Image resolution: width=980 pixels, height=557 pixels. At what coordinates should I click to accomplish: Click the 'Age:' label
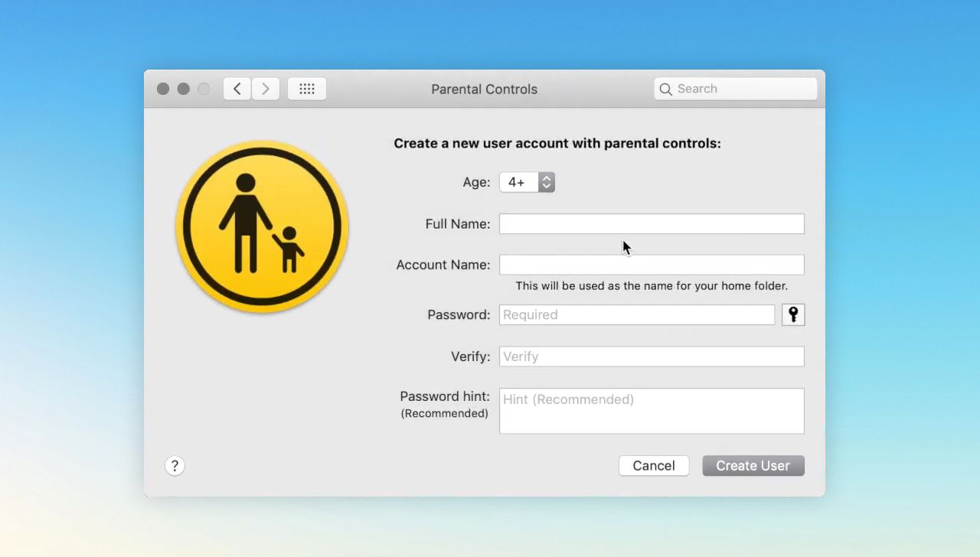(476, 182)
